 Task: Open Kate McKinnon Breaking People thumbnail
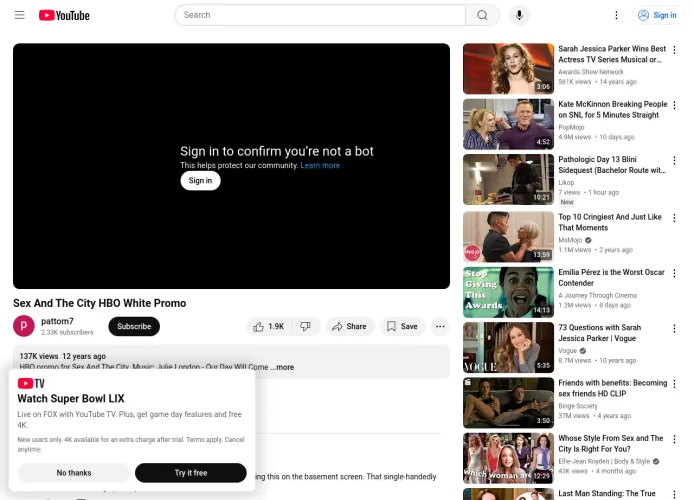point(508,124)
